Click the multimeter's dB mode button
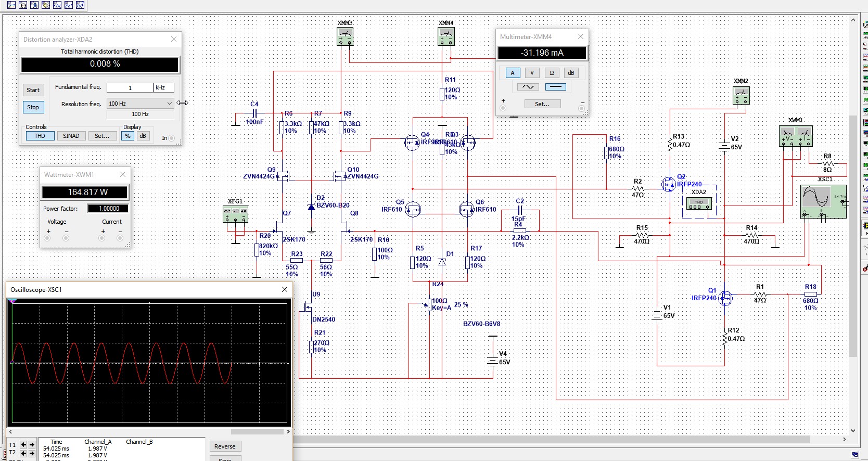 click(x=571, y=73)
